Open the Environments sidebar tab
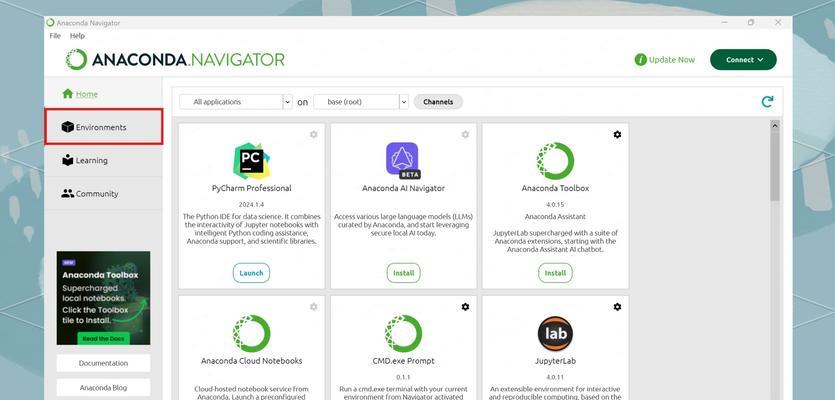Screen dimensions: 835x400 tap(103, 127)
